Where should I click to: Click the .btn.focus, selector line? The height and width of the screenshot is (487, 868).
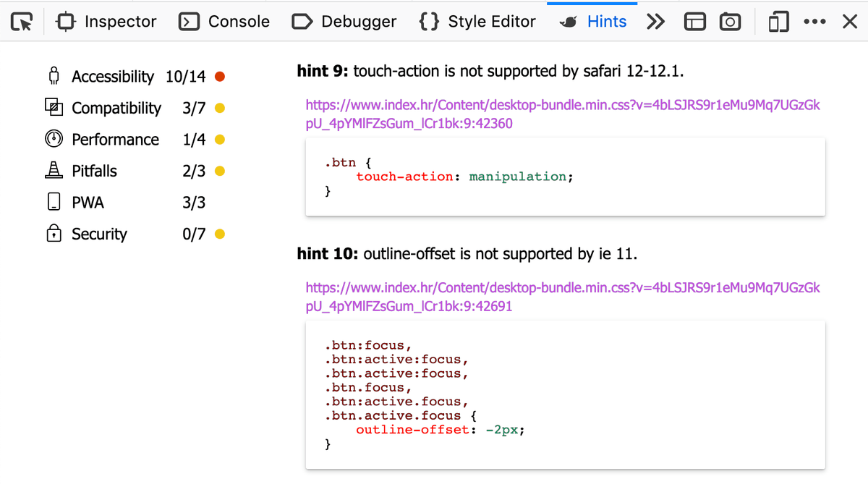coord(368,387)
